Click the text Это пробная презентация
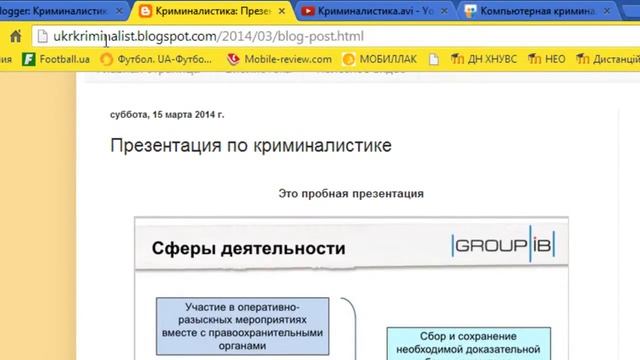Image resolution: width=640 pixels, height=360 pixels. (x=351, y=193)
